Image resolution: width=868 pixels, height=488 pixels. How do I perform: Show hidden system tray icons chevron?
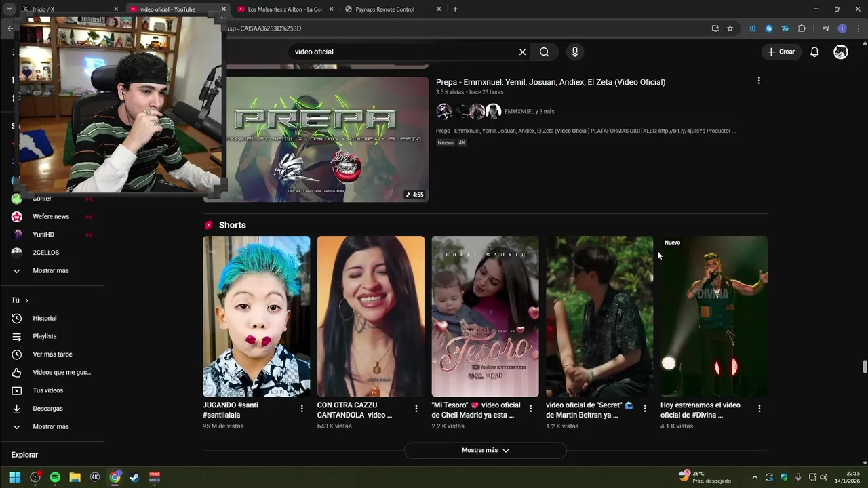coord(755,477)
